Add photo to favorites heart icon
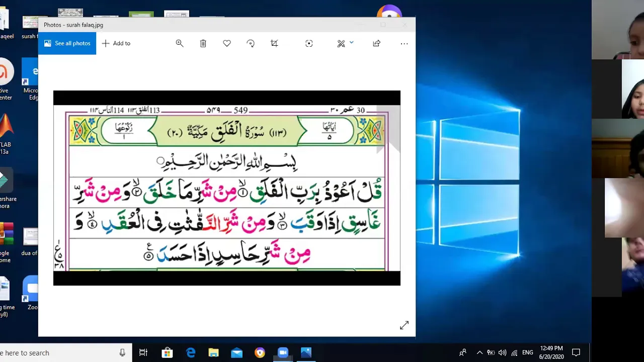Screen dimensions: 644x362 [227, 43]
